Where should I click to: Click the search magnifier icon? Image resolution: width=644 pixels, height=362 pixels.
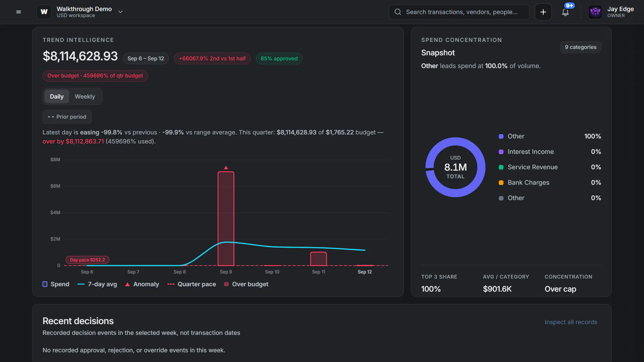tap(398, 12)
